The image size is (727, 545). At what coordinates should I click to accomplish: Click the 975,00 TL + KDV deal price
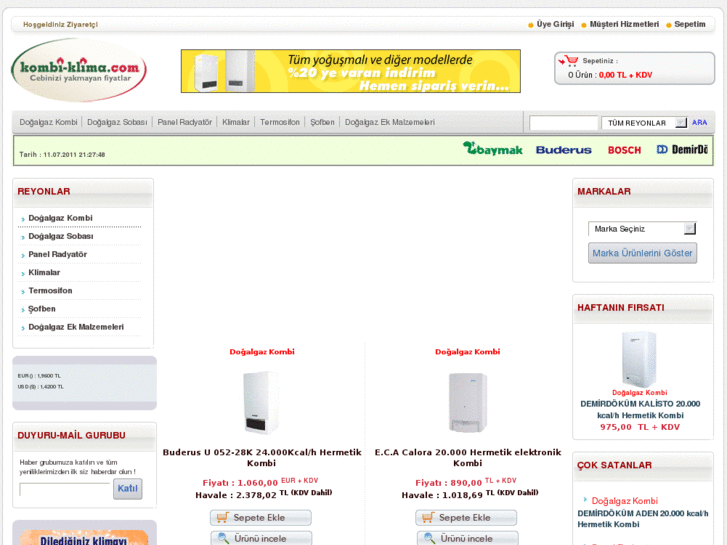pyautogui.click(x=640, y=427)
